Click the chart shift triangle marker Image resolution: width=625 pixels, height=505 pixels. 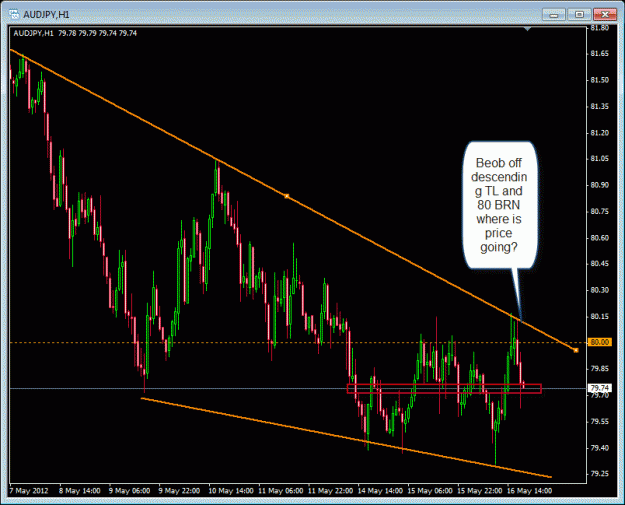pos(527,29)
